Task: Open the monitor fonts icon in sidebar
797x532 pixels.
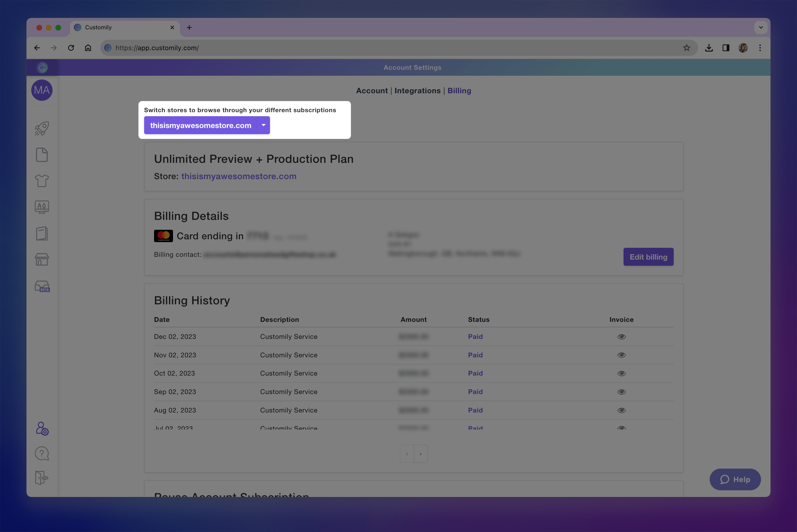Action: 42,207
